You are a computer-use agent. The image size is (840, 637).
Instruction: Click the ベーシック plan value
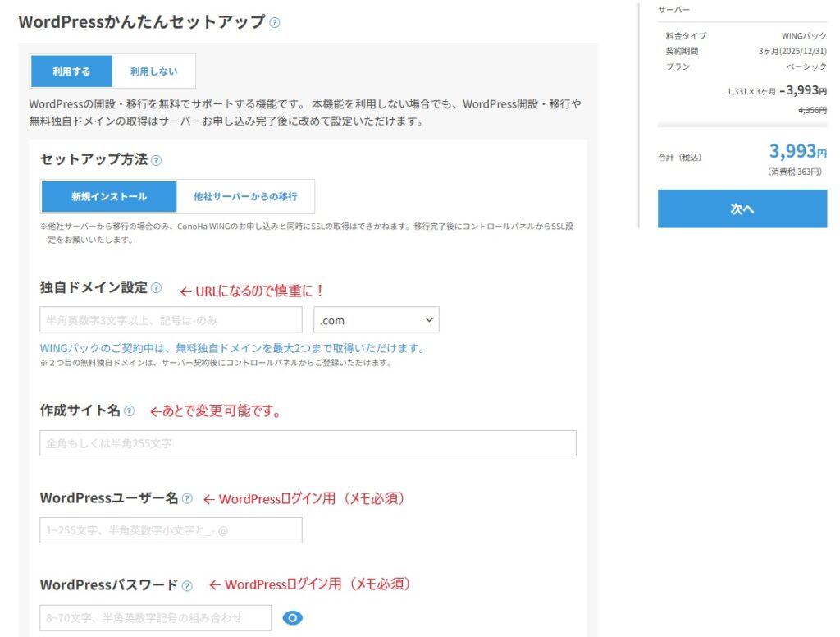[806, 66]
